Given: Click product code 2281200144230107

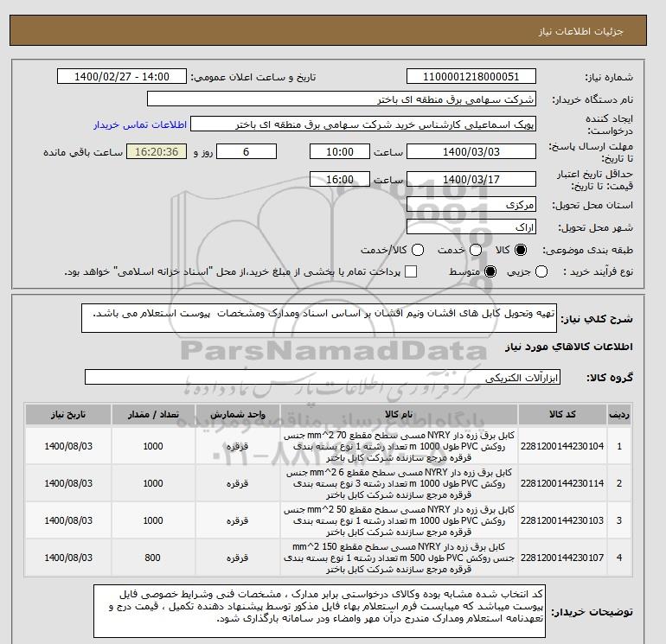Looking at the screenshot, I should point(562,558).
